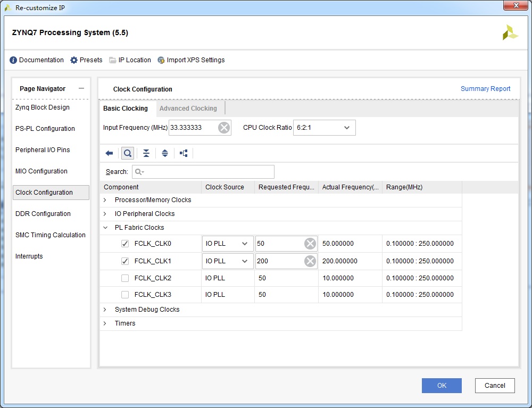Expand IO Peripheral Clocks row
The height and width of the screenshot is (408, 532).
105,214
